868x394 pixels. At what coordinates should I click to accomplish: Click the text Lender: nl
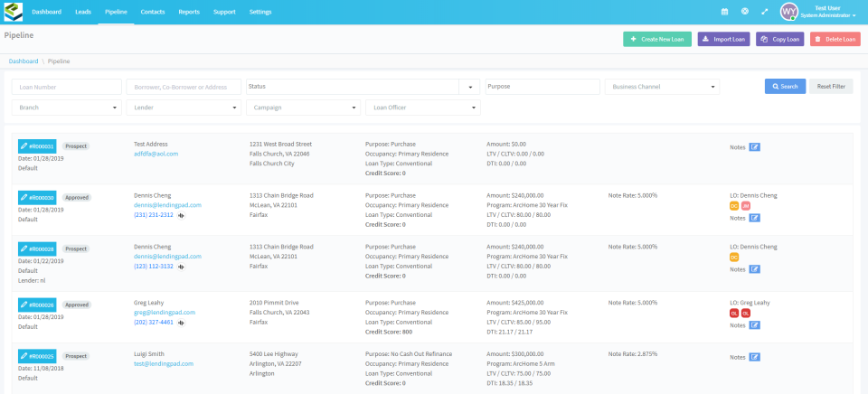point(32,280)
